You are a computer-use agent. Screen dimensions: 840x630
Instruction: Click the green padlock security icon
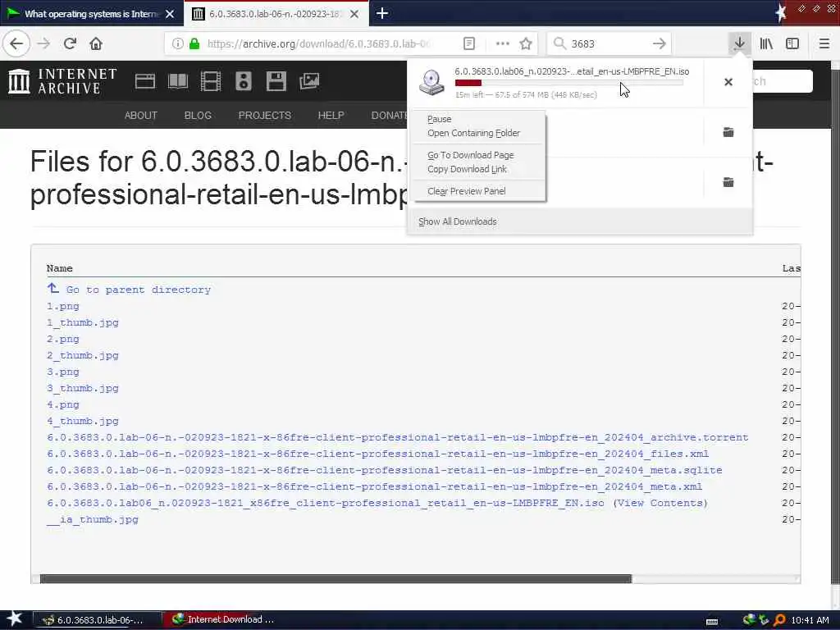click(194, 43)
